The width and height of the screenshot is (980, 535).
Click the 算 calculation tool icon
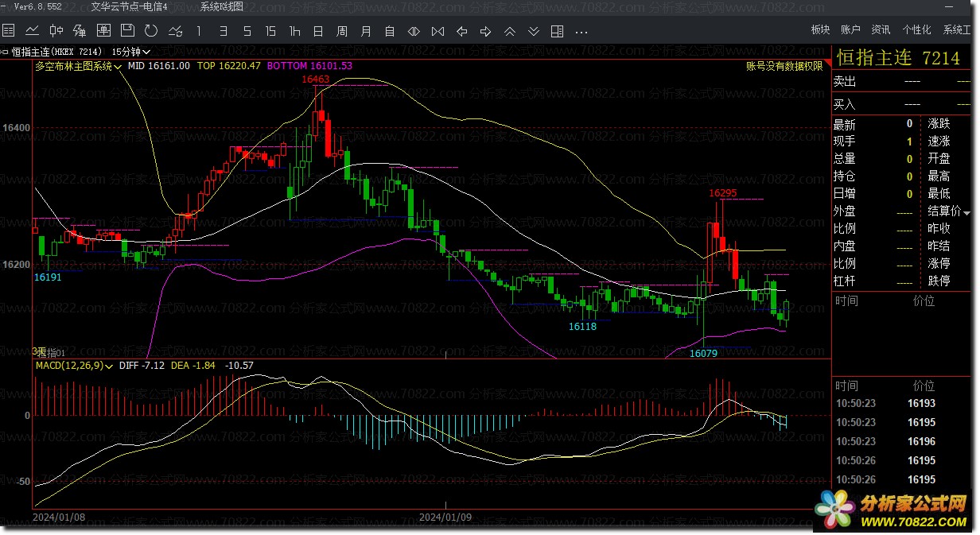pos(80,31)
